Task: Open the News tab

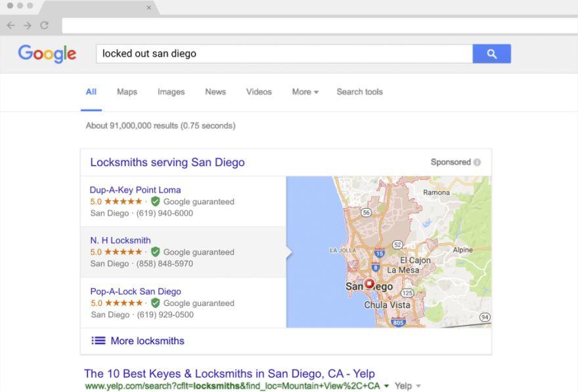Action: [215, 92]
